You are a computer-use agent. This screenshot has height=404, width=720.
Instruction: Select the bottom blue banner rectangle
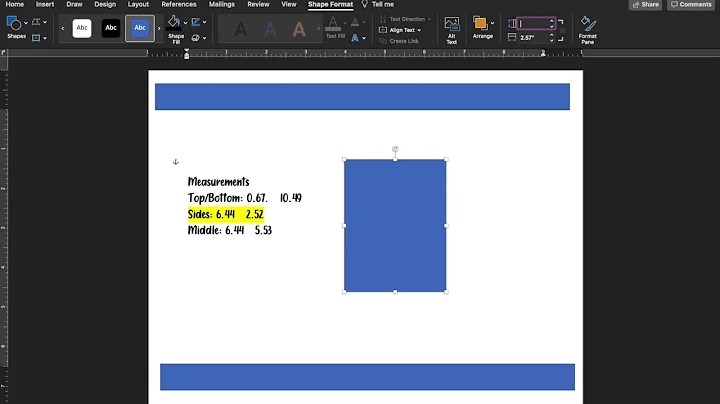pos(367,377)
